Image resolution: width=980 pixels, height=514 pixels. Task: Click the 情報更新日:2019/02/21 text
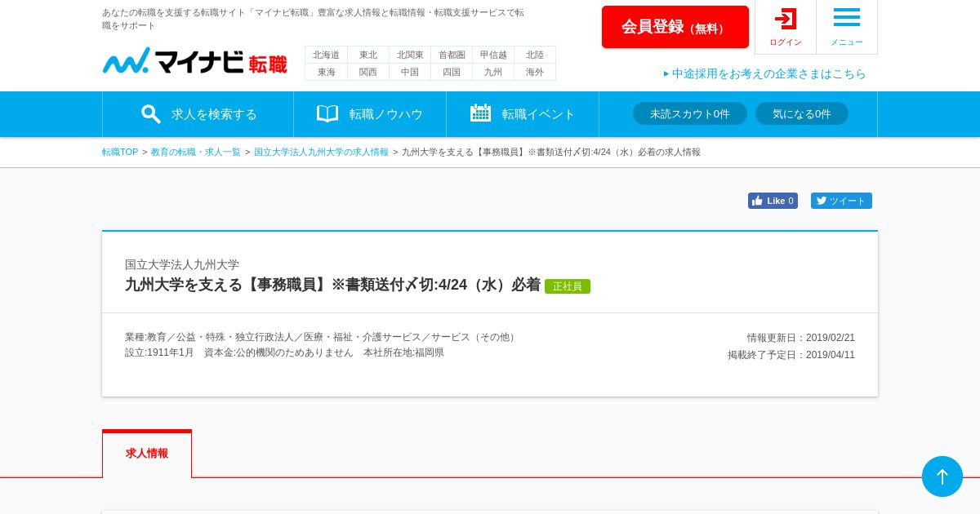pyautogui.click(x=801, y=338)
